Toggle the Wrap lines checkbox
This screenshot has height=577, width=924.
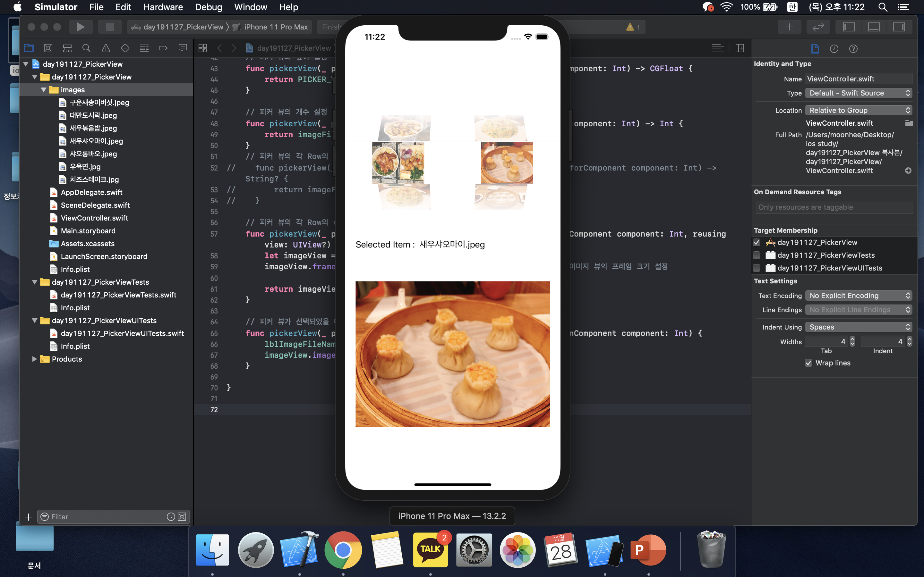(x=808, y=363)
